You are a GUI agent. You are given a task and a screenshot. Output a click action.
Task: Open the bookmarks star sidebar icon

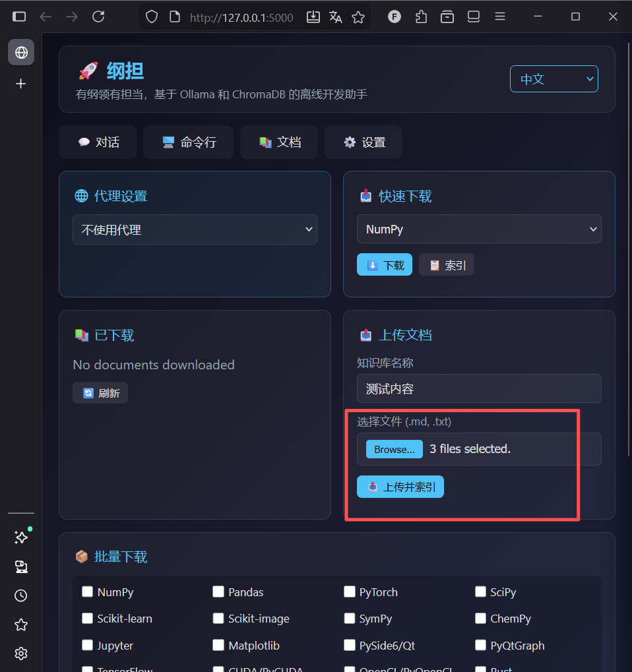(21, 625)
